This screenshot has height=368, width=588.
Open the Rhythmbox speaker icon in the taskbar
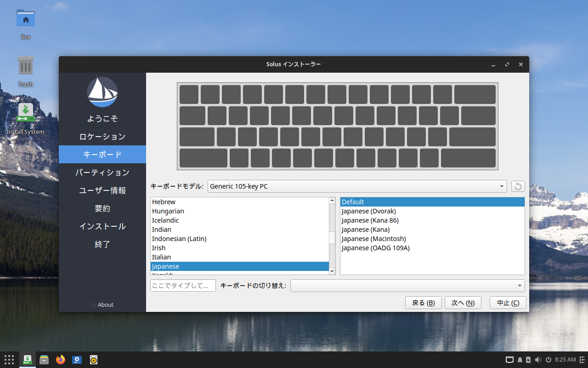(94, 360)
